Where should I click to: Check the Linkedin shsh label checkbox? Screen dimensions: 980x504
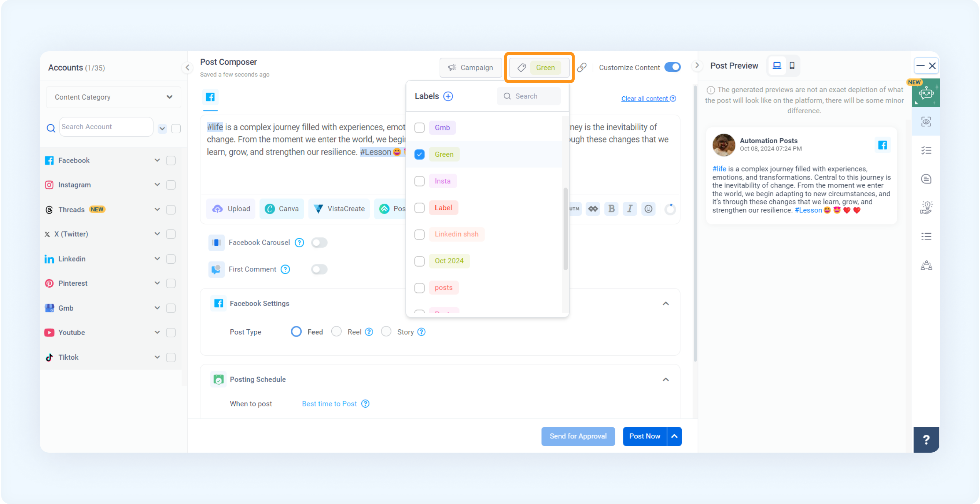pyautogui.click(x=419, y=234)
